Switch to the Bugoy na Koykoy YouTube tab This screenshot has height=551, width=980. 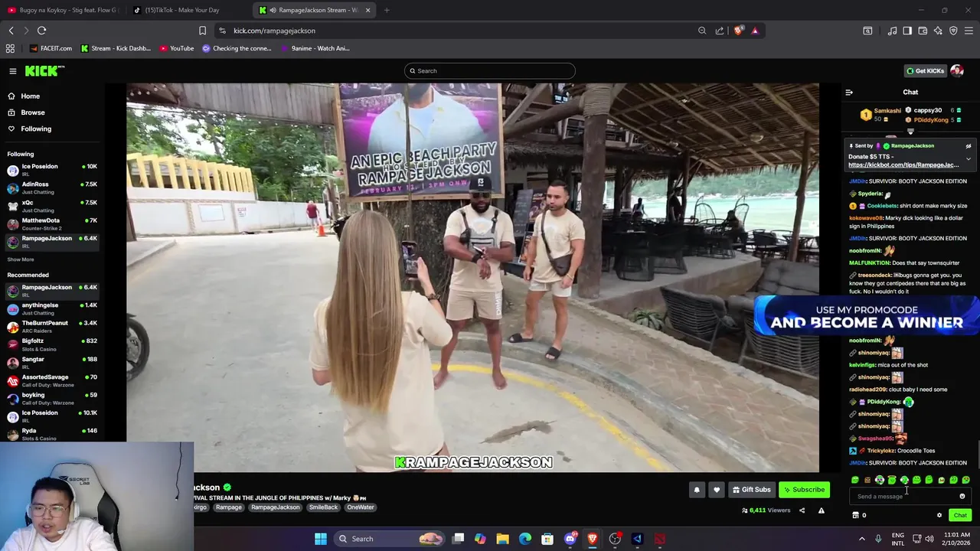[x=63, y=10]
